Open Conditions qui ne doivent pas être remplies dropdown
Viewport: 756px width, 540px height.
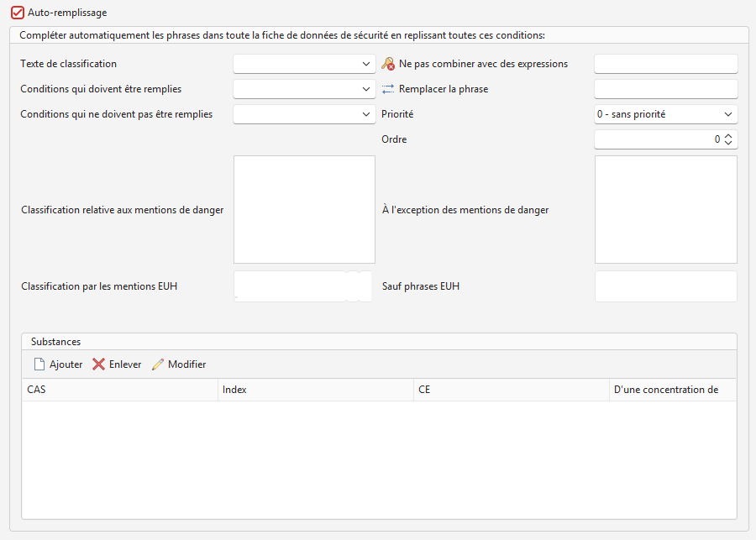point(304,114)
